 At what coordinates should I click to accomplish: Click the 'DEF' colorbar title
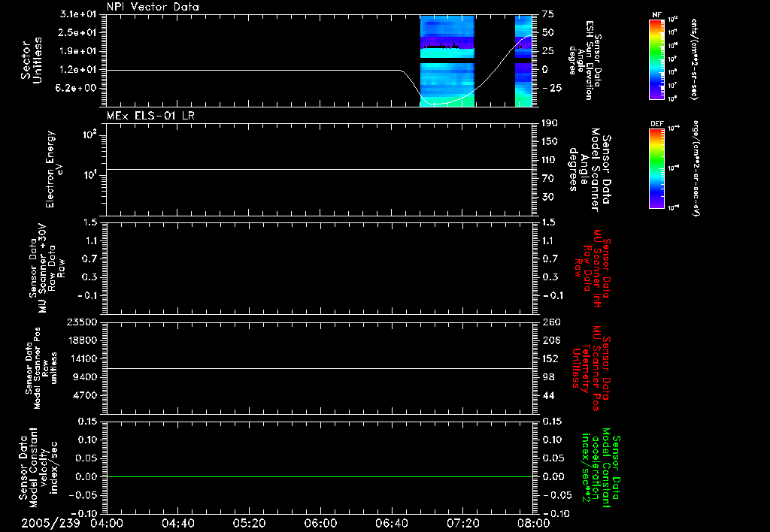656,124
